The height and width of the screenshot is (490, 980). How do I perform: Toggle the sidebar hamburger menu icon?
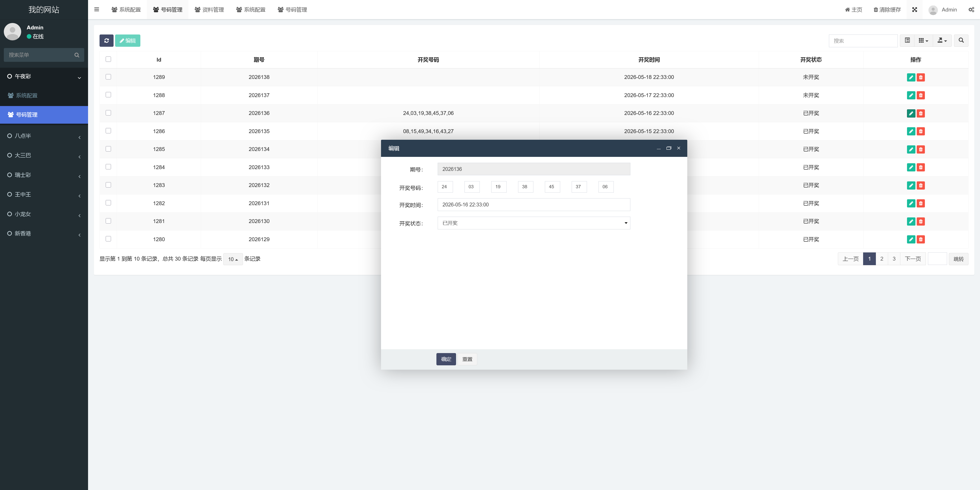(x=97, y=9)
